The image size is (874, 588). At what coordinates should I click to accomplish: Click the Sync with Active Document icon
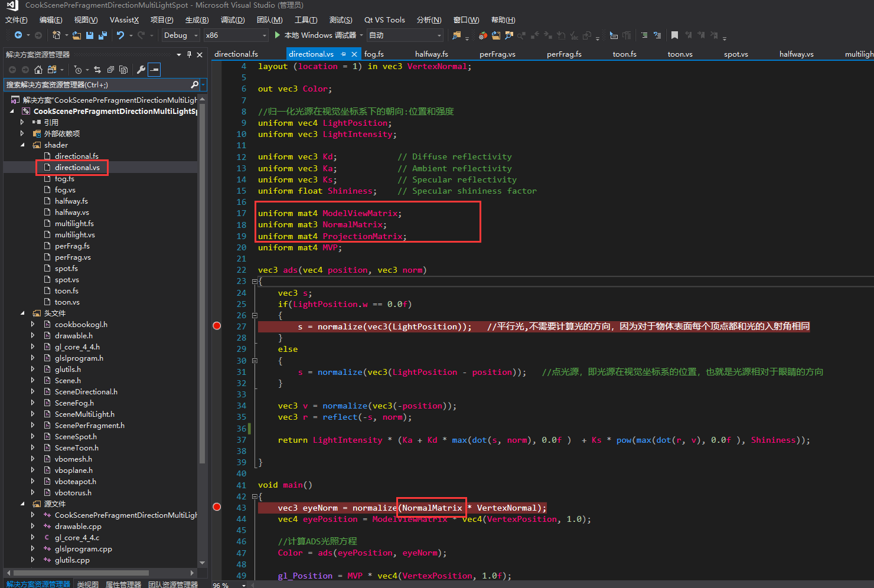click(97, 69)
